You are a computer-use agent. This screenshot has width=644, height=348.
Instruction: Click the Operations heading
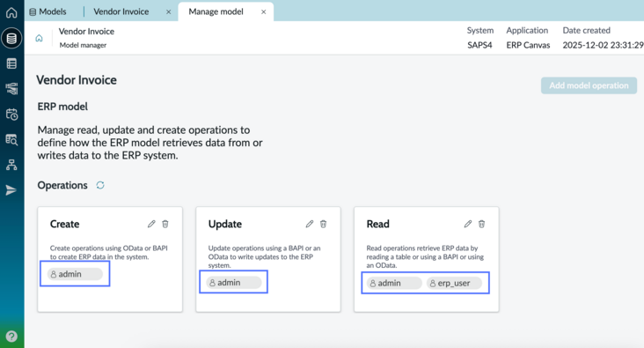coord(62,186)
